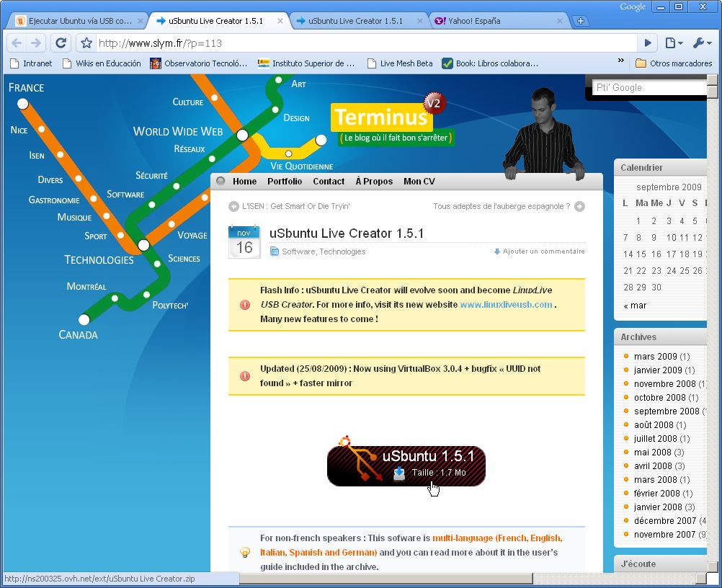This screenshot has height=588, width=722.
Task: Open the À Propos menu item
Action: 374,182
